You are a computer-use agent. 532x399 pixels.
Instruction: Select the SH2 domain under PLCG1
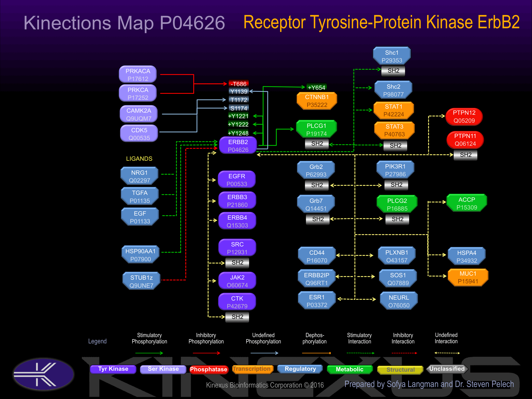click(x=317, y=144)
